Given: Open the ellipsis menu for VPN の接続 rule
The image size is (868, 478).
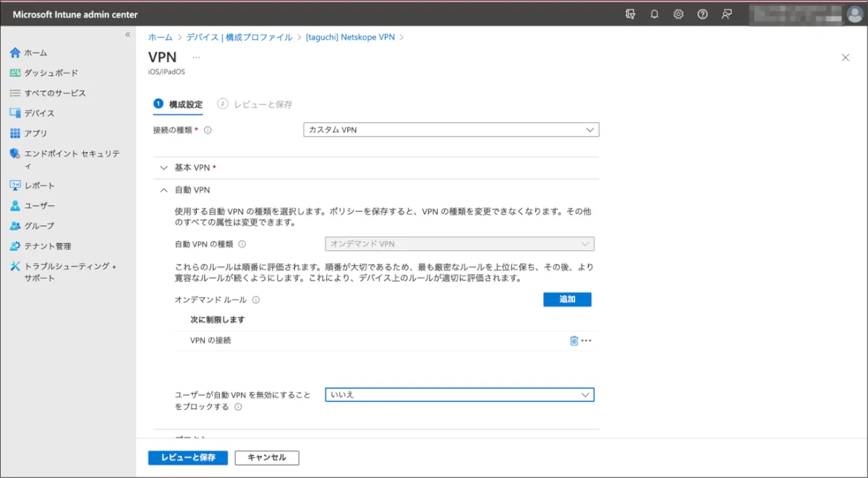Looking at the screenshot, I should pyautogui.click(x=587, y=341).
